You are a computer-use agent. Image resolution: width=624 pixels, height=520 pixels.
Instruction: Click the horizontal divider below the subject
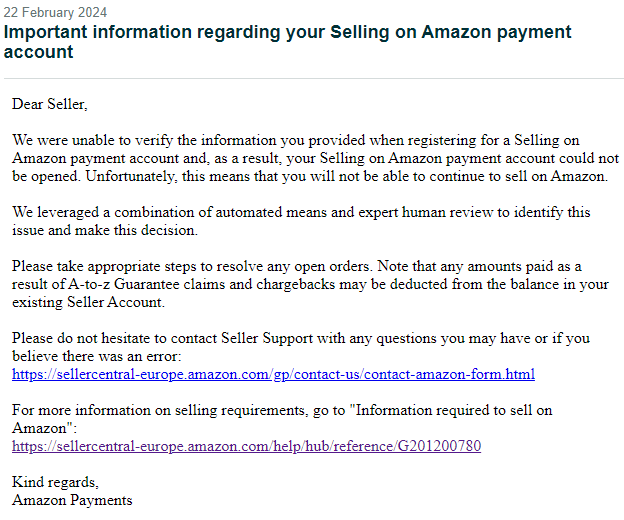(314, 78)
